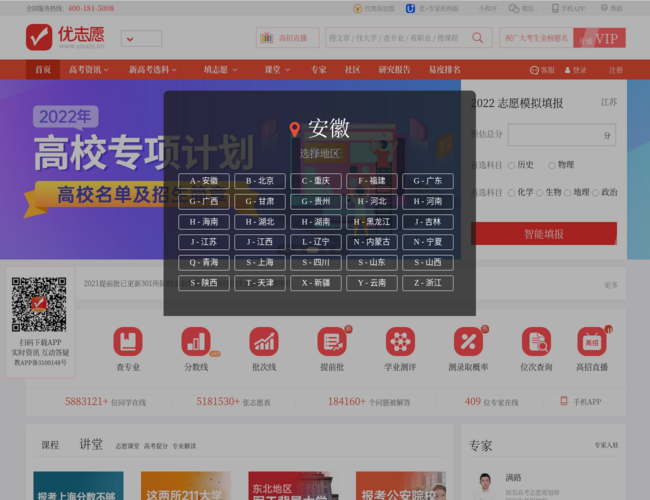This screenshot has width=650, height=500.
Task: Open the 帮助 icon in the top bar
Action: (x=604, y=8)
